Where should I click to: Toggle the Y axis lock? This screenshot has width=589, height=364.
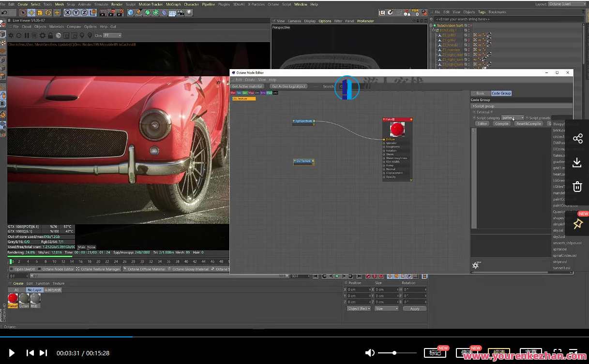point(76,13)
